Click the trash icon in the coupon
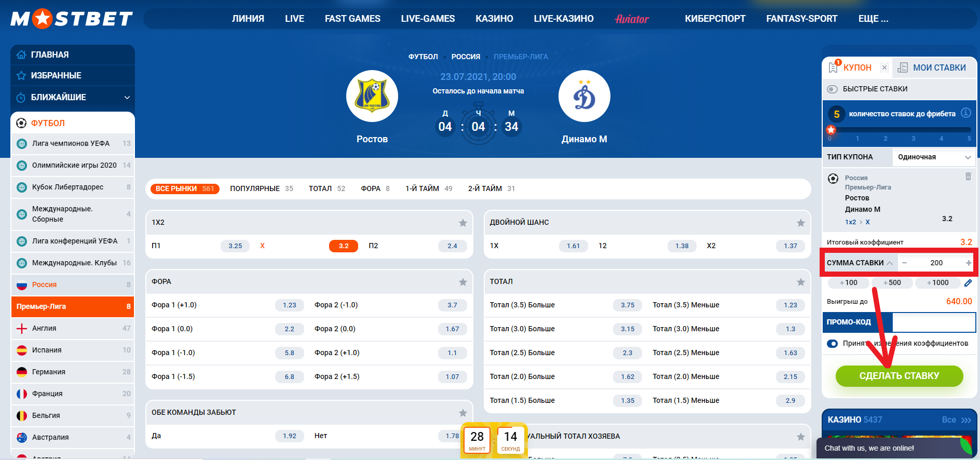This screenshot has height=460, width=980. pos(968,177)
